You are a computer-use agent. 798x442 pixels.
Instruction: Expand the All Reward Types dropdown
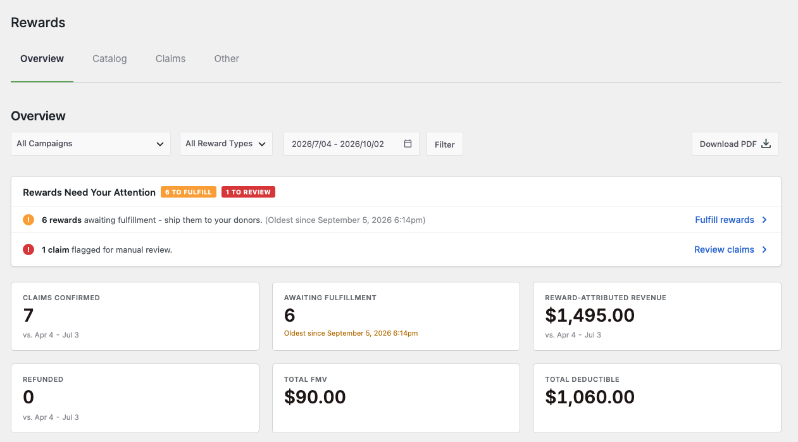[x=226, y=144]
